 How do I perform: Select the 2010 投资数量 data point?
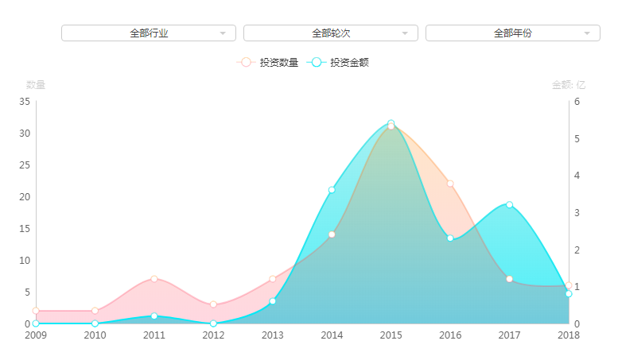(x=95, y=311)
